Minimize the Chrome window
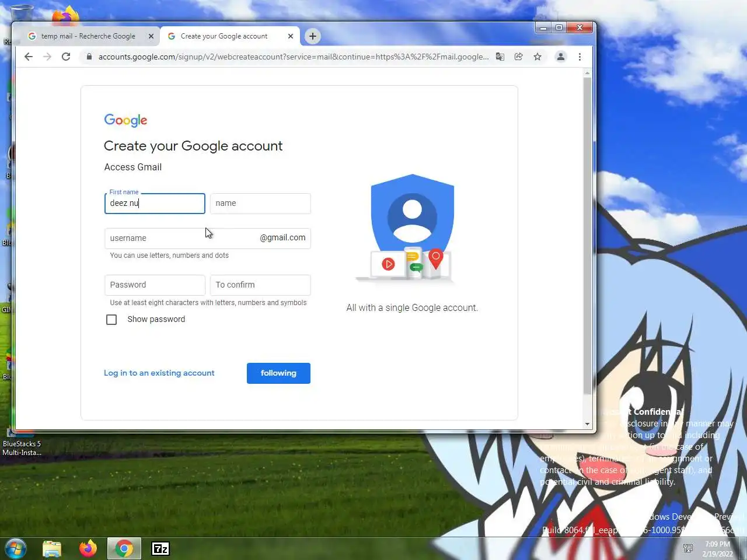747x560 pixels. tap(543, 27)
